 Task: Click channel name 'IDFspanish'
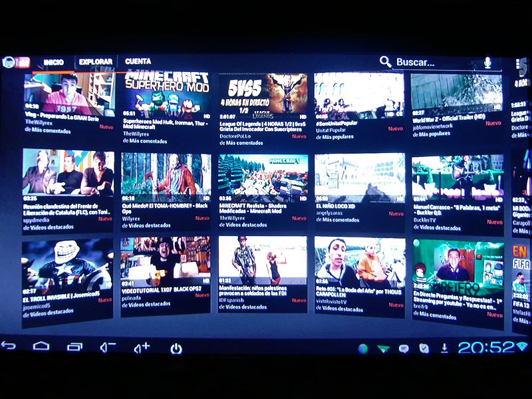click(x=231, y=300)
